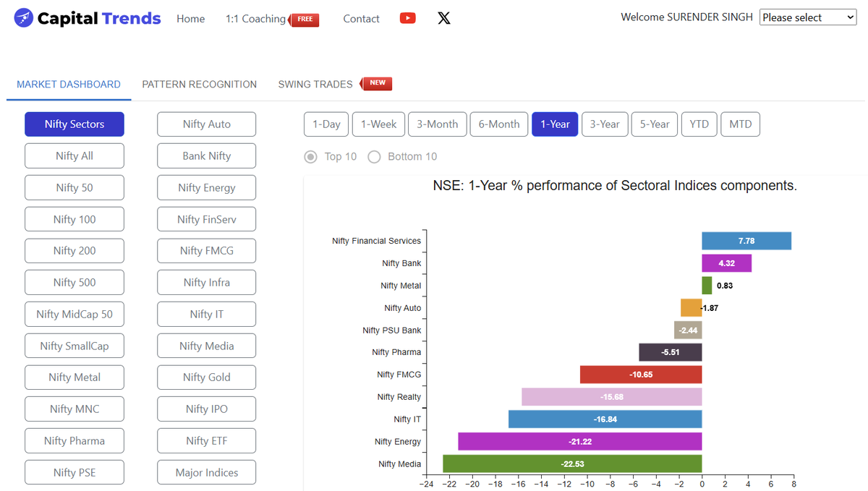Select the YTD timeframe button
868x491 pixels.
699,124
